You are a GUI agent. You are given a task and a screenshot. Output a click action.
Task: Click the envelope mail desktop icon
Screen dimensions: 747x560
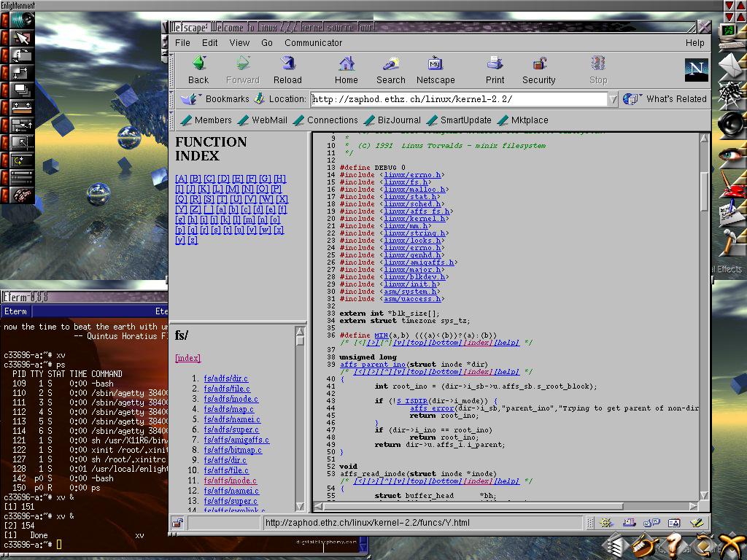tap(731, 66)
